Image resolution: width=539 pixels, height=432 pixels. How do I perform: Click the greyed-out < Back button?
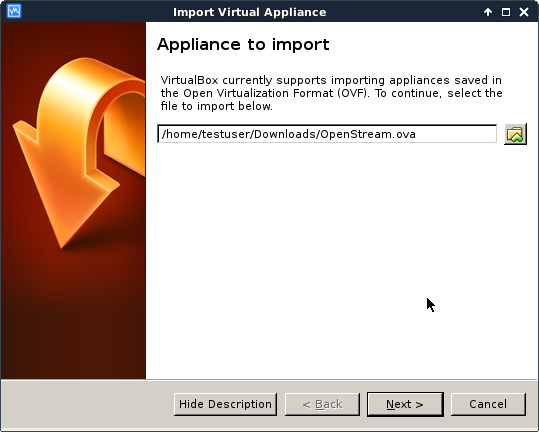pyautogui.click(x=322, y=404)
